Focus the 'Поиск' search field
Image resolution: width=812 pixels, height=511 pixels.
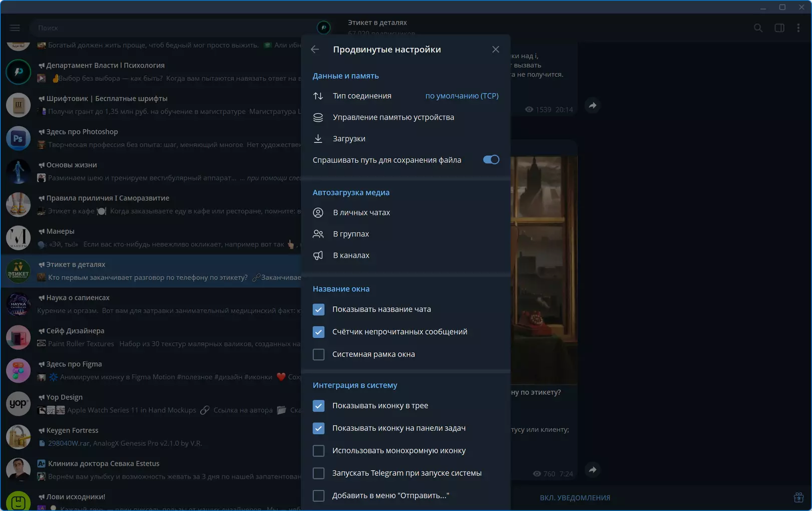tap(170, 28)
